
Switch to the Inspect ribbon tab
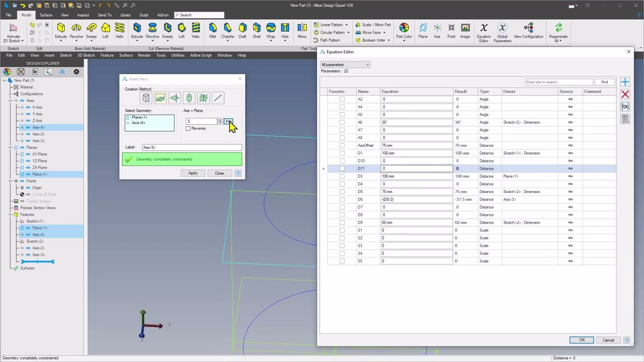pos(83,15)
